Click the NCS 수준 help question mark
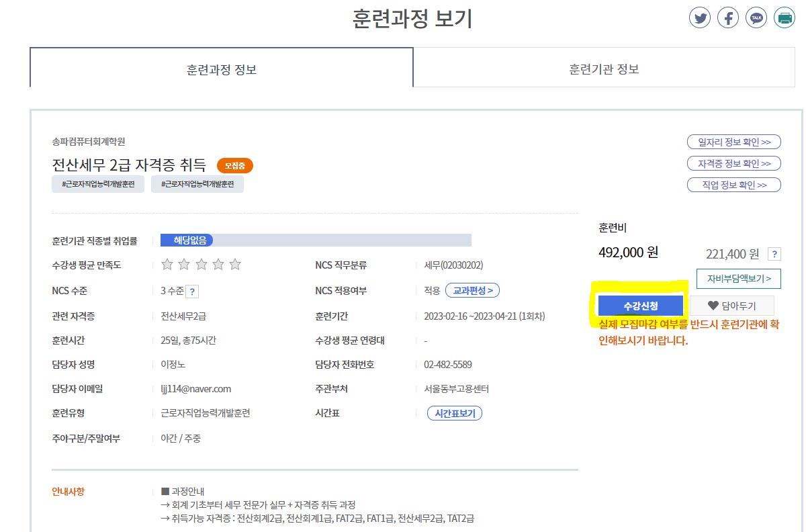Image resolution: width=806 pixels, height=532 pixels. [x=192, y=292]
